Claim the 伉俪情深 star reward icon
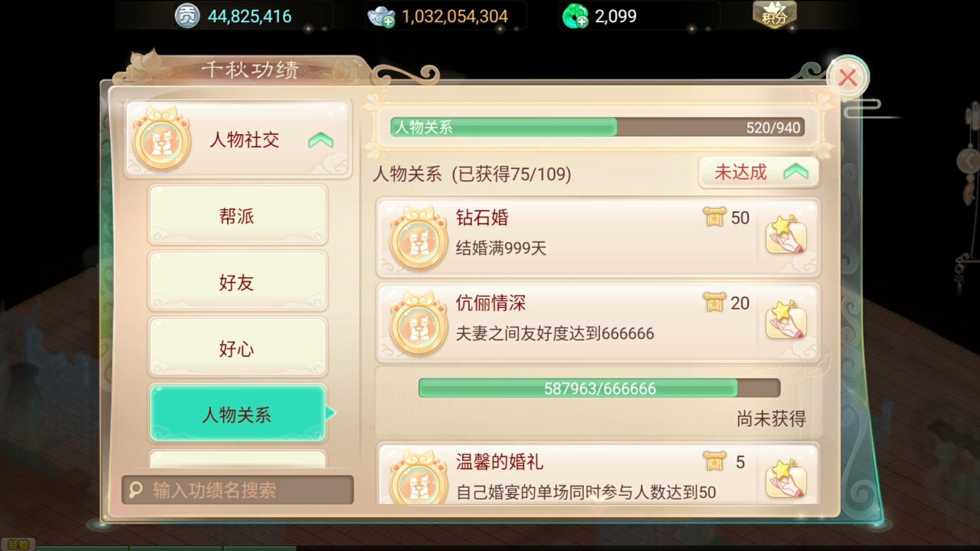Screen dimensions: 980x551 coord(786,321)
